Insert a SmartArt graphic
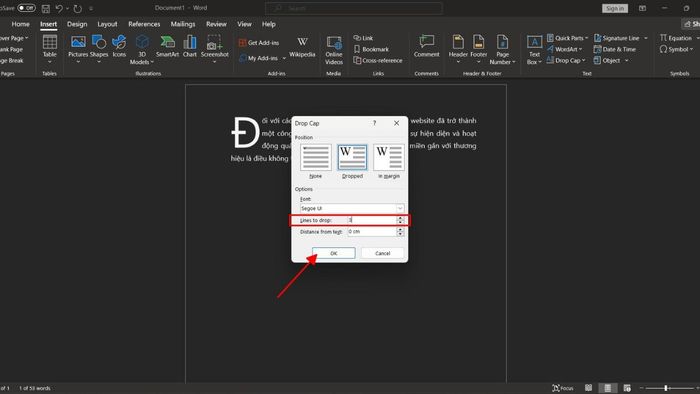This screenshot has width=700, height=394. point(167,47)
